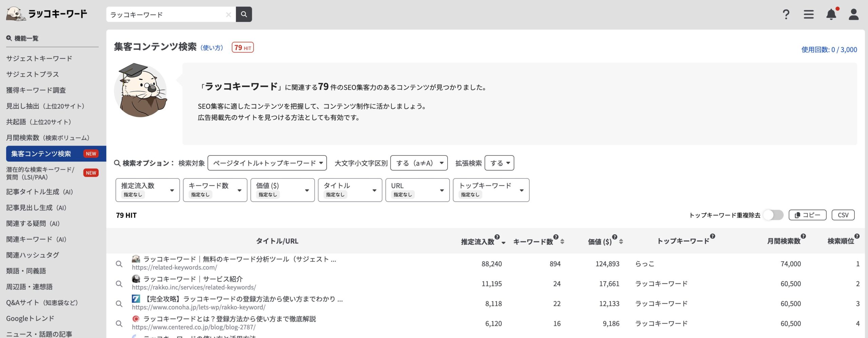Click favicon of rakko.inc サービス紹介 result
868x338 pixels.
(136, 279)
